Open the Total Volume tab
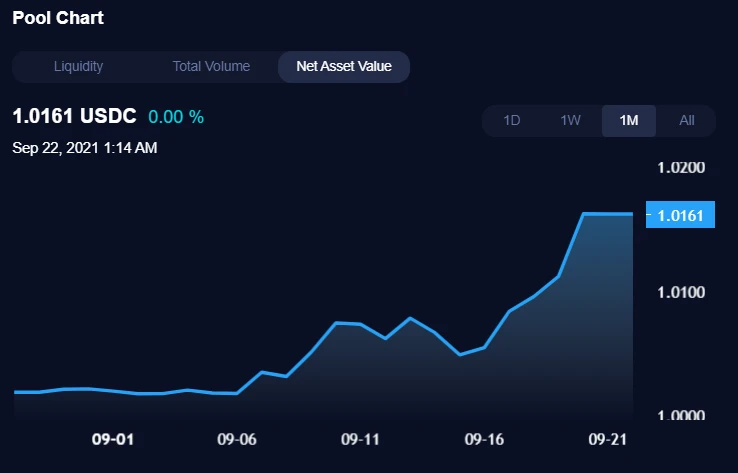 (211, 66)
